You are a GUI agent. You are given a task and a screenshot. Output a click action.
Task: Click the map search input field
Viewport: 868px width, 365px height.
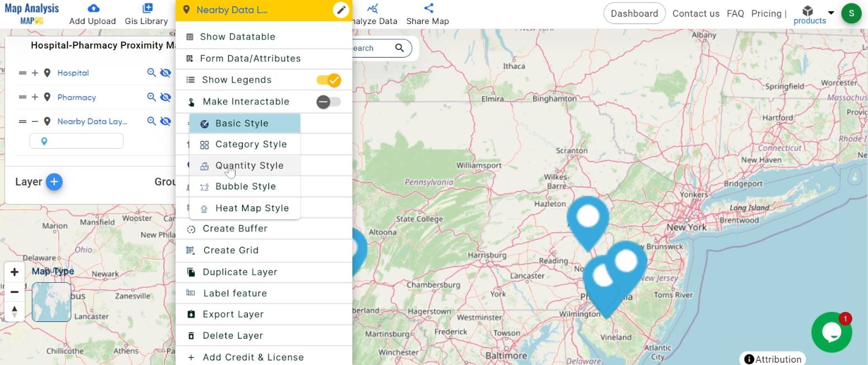tap(372, 48)
